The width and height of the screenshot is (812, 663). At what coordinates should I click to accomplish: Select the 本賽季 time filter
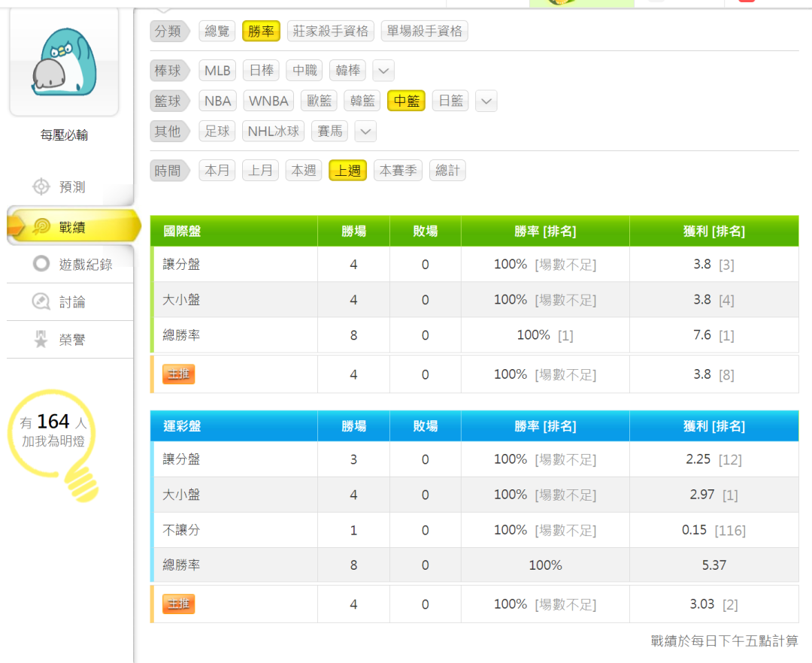[398, 171]
